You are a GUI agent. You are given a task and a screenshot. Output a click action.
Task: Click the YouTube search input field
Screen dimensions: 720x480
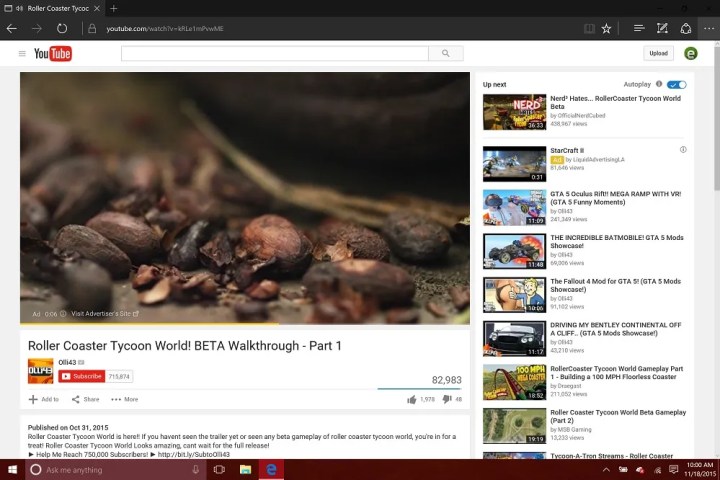[275, 53]
